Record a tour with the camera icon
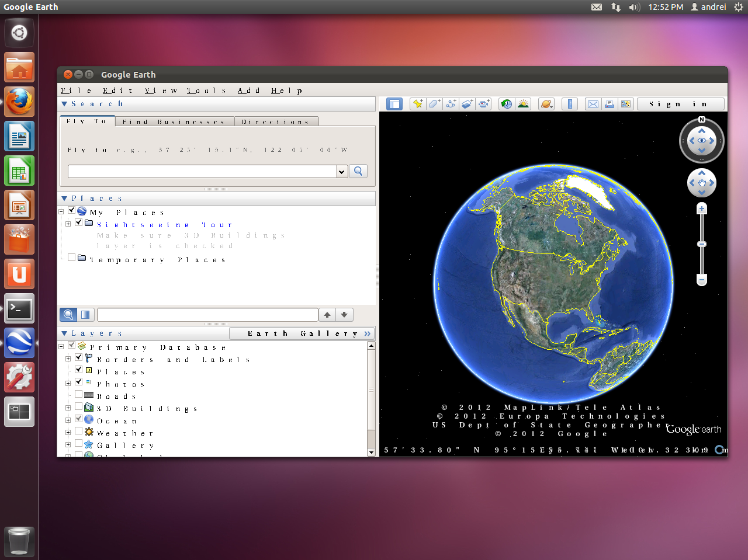The height and width of the screenshot is (560, 748). 483,104
